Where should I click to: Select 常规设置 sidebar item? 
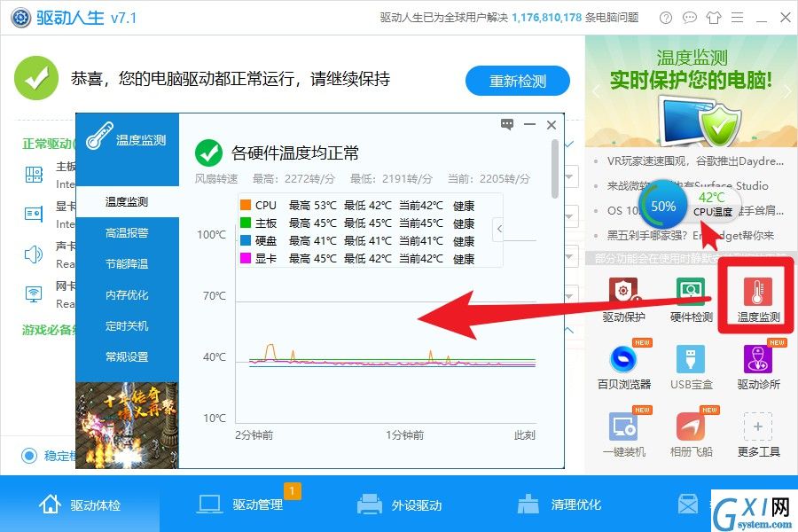[x=127, y=357]
